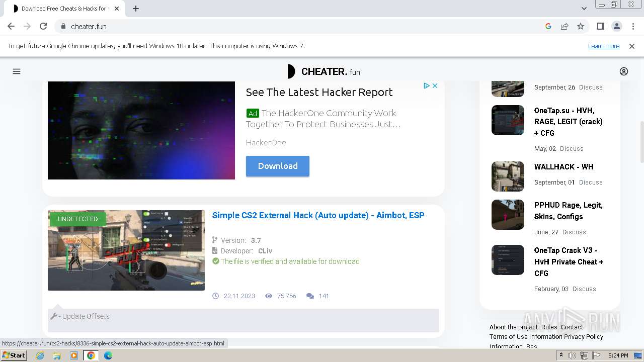Open a new browser tab
Screen dimensions: 644x362
[136, 9]
